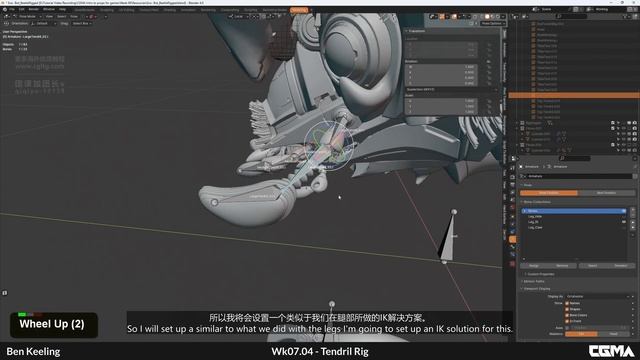640x360 pixels.
Task: Open the outliner filter dropdown
Action: click(x=626, y=16)
